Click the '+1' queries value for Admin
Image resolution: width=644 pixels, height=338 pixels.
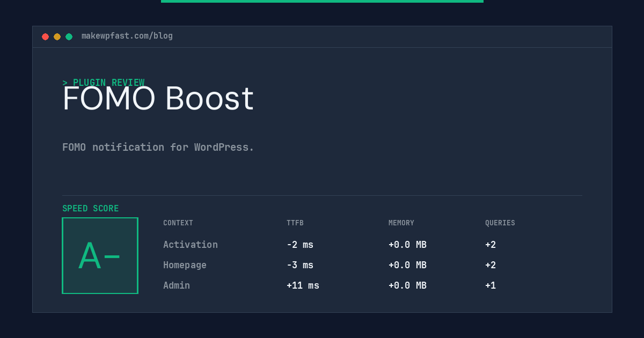491,285
